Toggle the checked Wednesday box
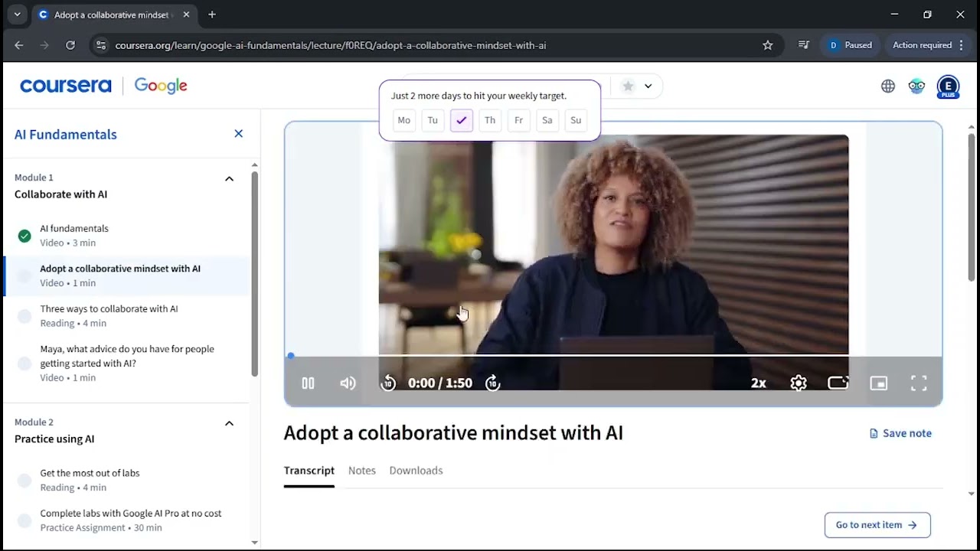980x551 pixels. [461, 120]
